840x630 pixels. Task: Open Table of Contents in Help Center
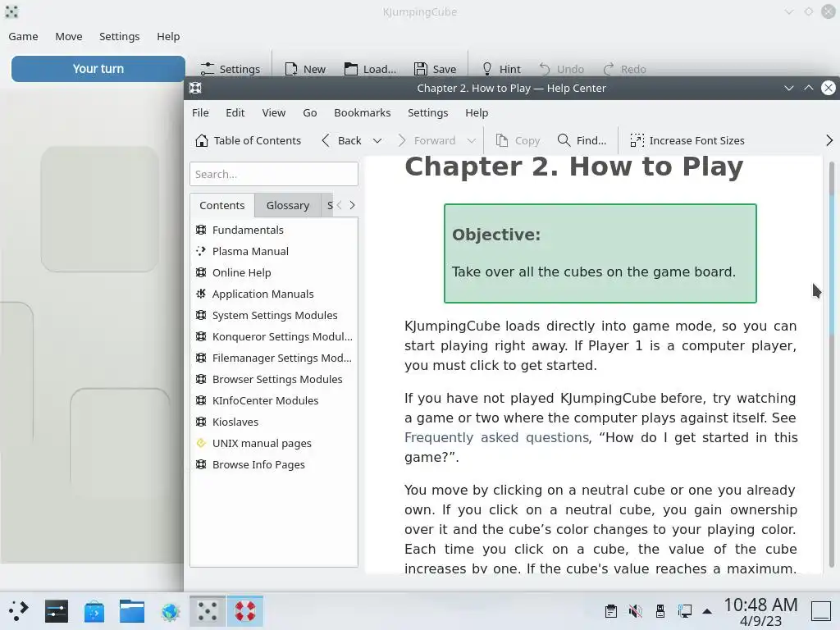[x=248, y=140]
